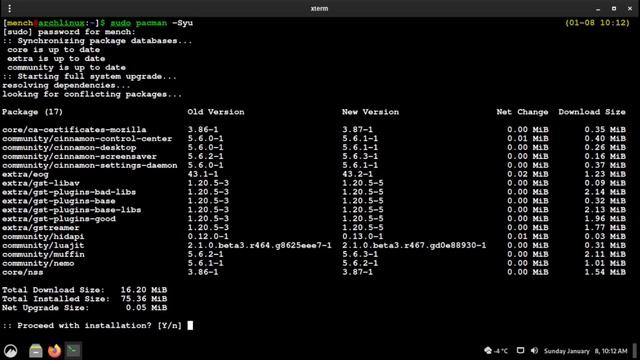Click 'extra/gstreamer' package name
640x360 pixels.
click(40, 228)
